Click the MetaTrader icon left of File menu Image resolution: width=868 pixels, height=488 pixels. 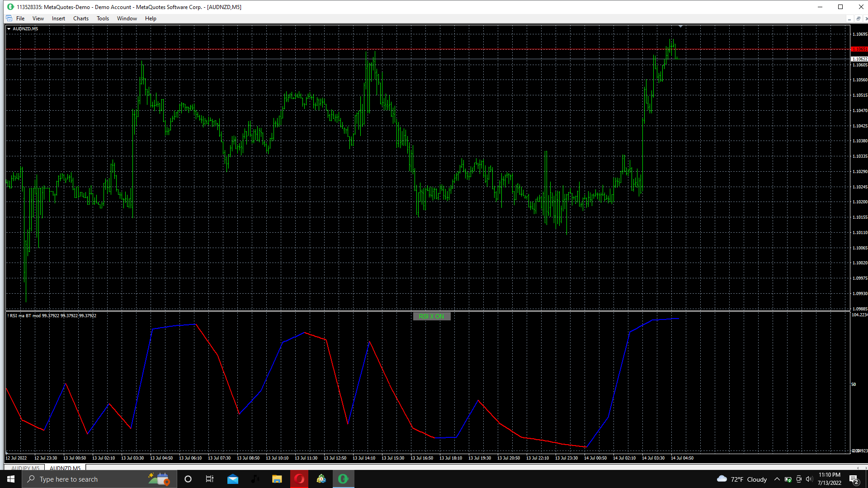(x=9, y=19)
